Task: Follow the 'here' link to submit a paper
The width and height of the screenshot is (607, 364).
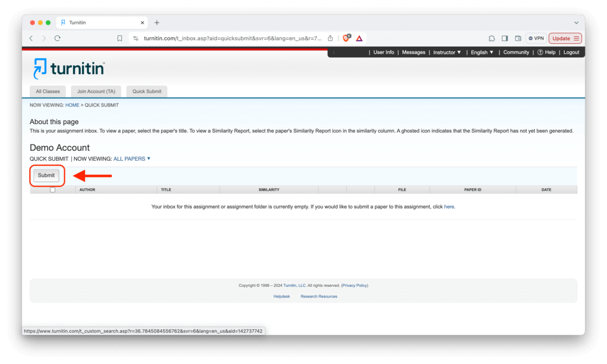Action: click(449, 206)
